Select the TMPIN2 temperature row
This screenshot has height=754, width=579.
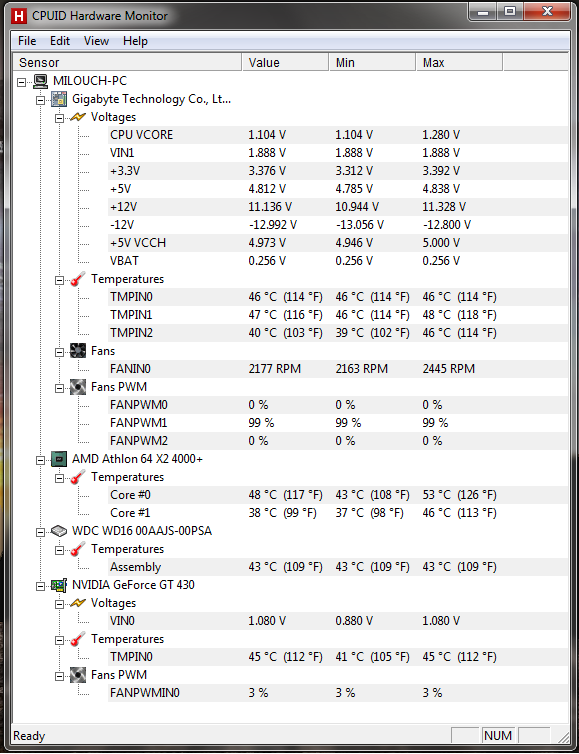pos(338,333)
